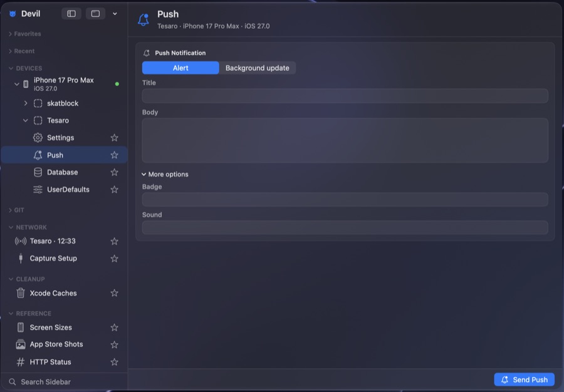Image resolution: width=564 pixels, height=392 pixels.
Task: Open the toolbar chevron dropdown
Action: click(115, 14)
